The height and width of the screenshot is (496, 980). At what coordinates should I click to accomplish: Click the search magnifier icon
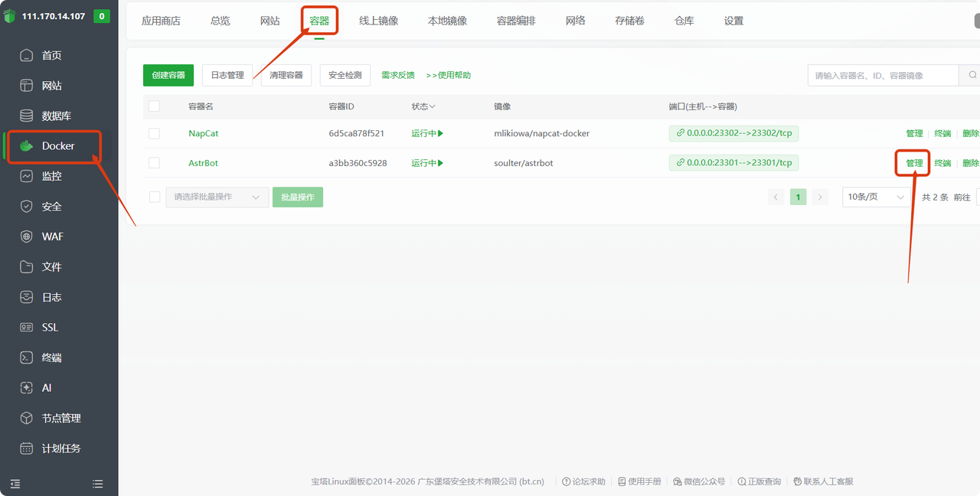(x=972, y=75)
